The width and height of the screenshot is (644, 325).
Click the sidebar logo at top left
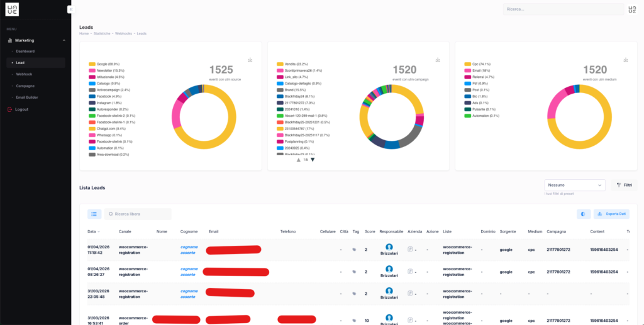[x=12, y=9]
